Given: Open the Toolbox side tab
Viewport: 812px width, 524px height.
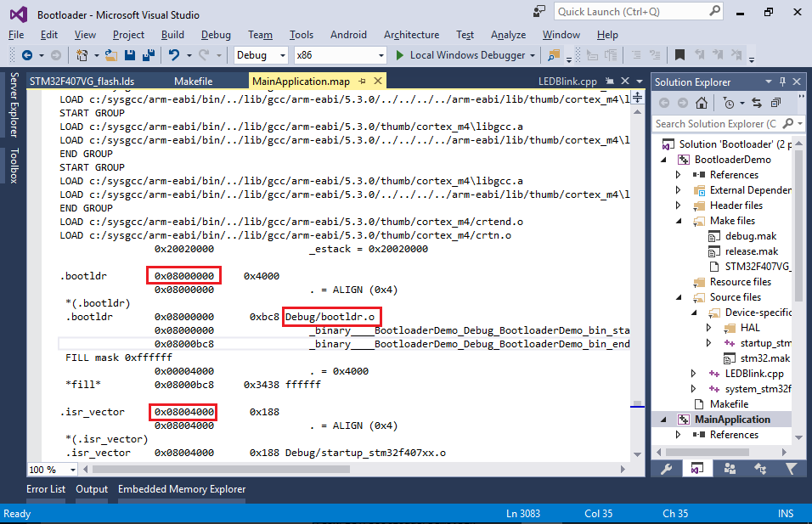Looking at the screenshot, I should tap(14, 166).
